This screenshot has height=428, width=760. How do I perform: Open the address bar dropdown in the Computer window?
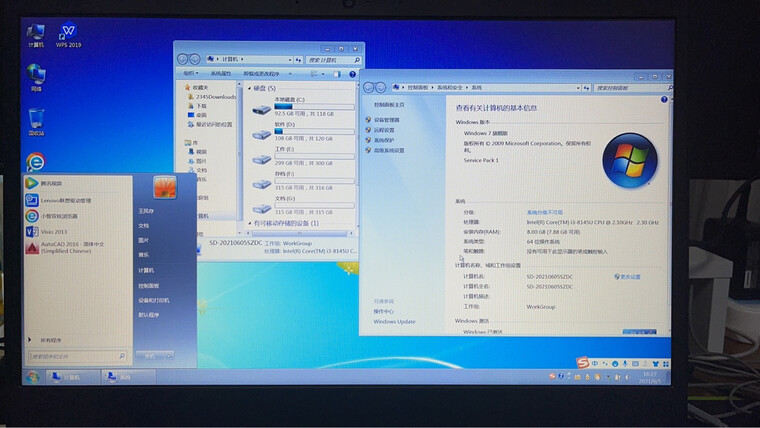coord(290,60)
